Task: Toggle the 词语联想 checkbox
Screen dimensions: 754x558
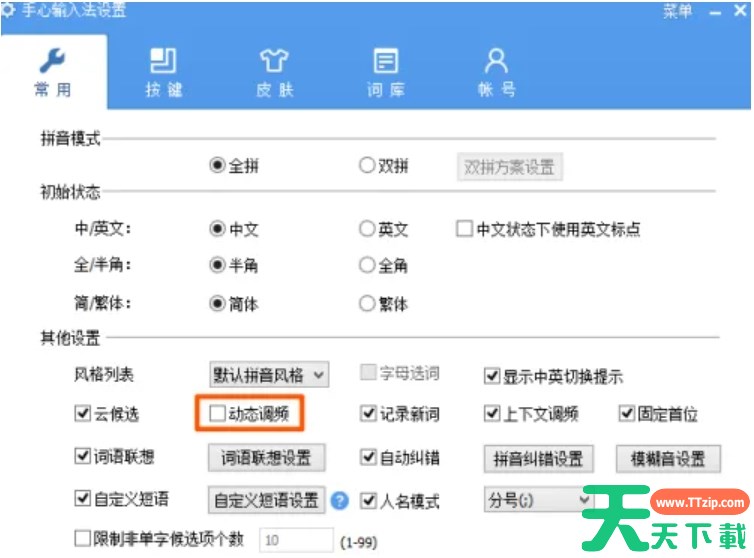Action: pyautogui.click(x=83, y=456)
